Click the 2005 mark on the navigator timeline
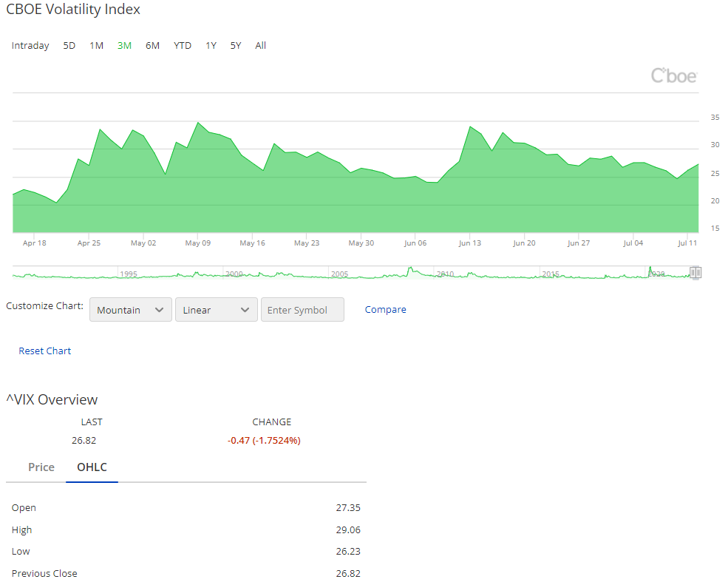Image resolution: width=728 pixels, height=582 pixels. [x=340, y=274]
